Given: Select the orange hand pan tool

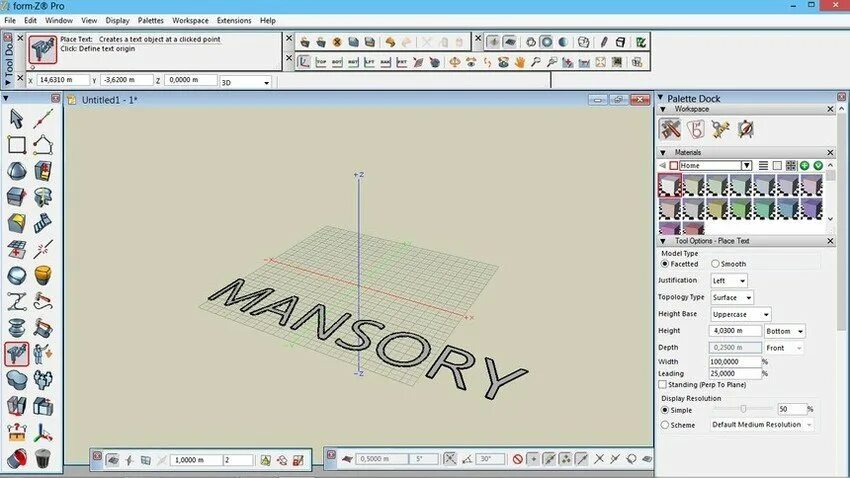Looking at the screenshot, I should coord(519,62).
